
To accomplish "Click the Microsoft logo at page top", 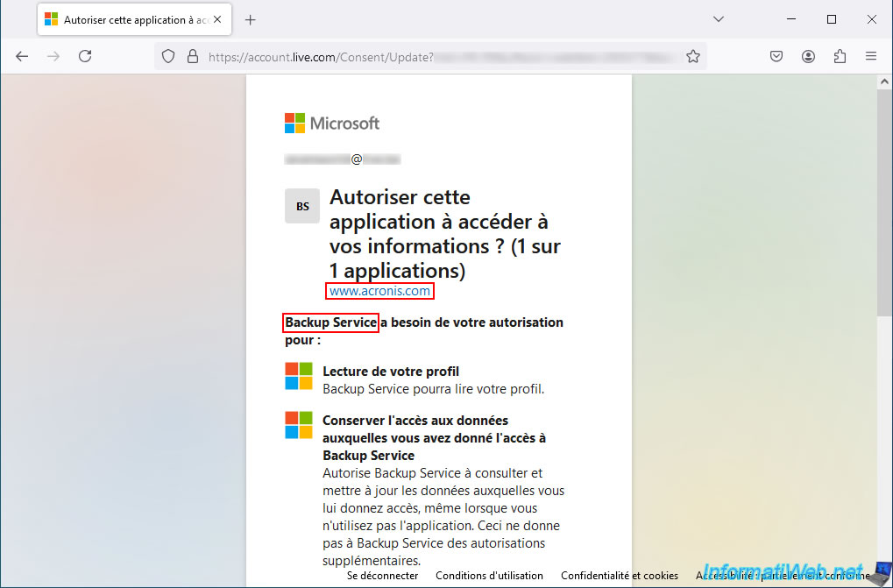I will (332, 123).
